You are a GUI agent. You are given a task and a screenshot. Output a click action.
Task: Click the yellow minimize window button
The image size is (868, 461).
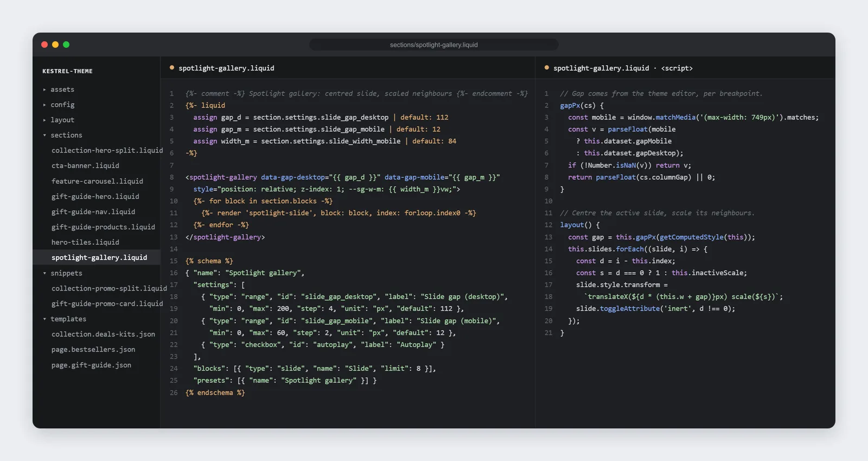pos(55,45)
